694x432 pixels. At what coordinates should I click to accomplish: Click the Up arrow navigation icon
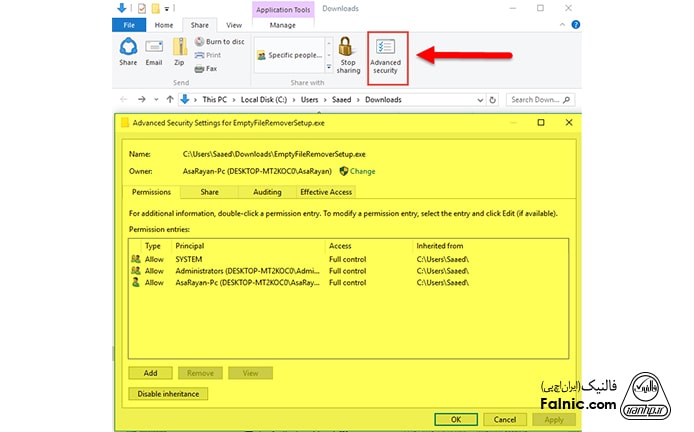[x=171, y=100]
